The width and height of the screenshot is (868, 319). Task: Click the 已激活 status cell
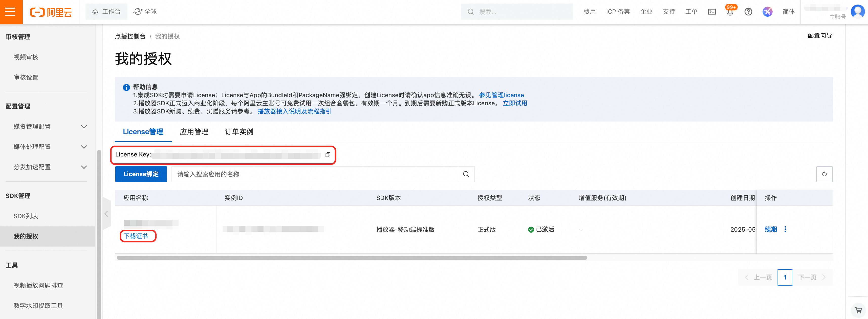pos(541,229)
